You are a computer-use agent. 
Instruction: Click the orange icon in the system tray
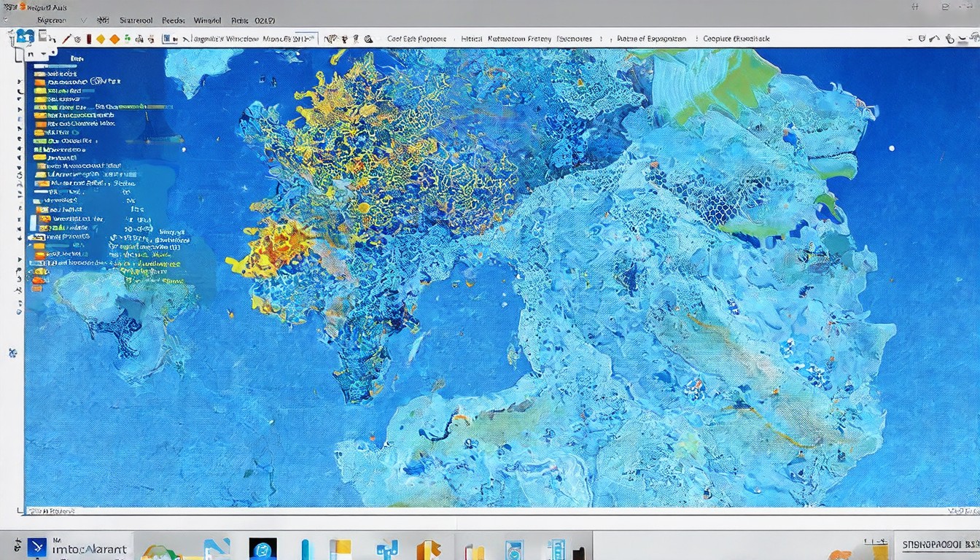[839, 555]
